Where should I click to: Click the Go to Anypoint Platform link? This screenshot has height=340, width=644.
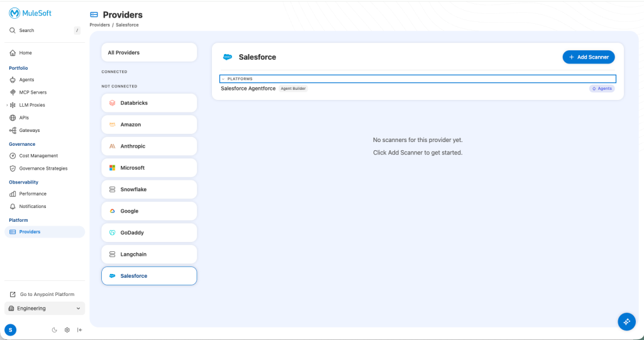(x=47, y=294)
